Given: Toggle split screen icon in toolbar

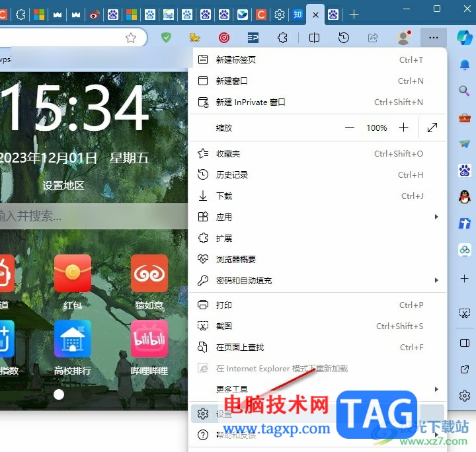Looking at the screenshot, I should click(x=314, y=38).
